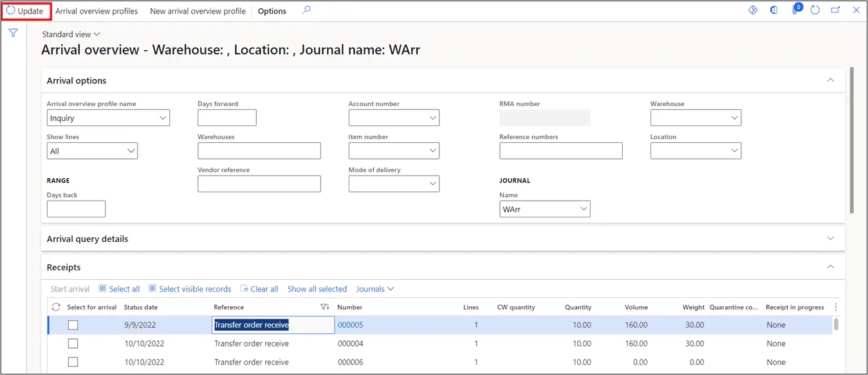Click the search magnifier in the action bar
The width and height of the screenshot is (868, 375).
306,10
